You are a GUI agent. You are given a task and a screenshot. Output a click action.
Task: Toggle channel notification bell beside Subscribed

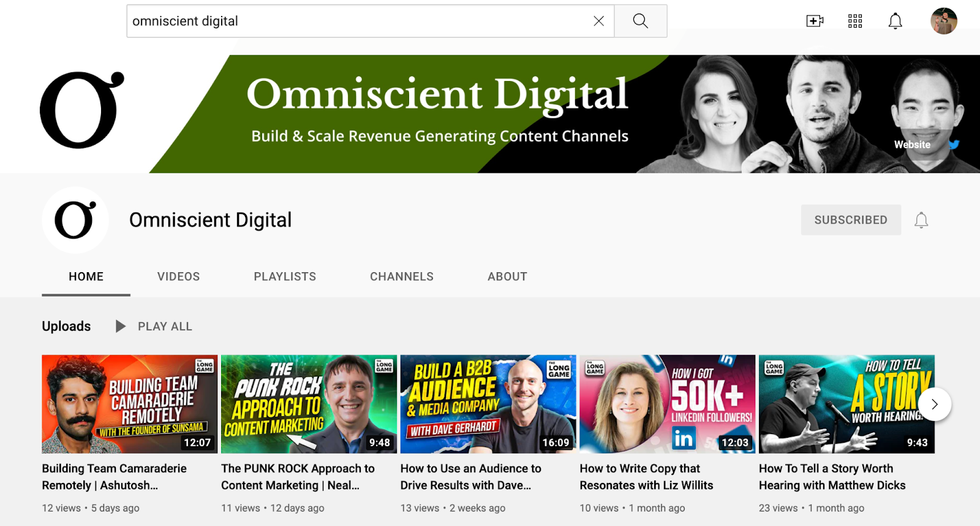[x=921, y=220]
